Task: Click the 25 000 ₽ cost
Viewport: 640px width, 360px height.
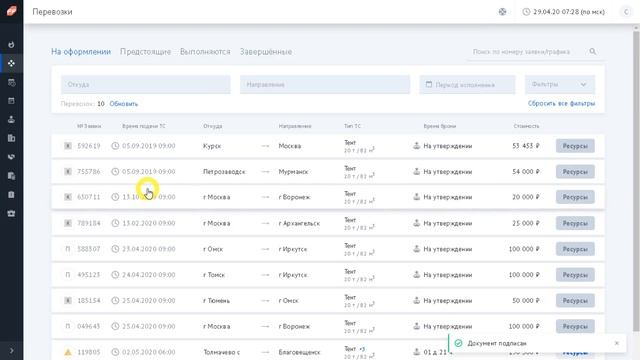Action: pos(526,223)
